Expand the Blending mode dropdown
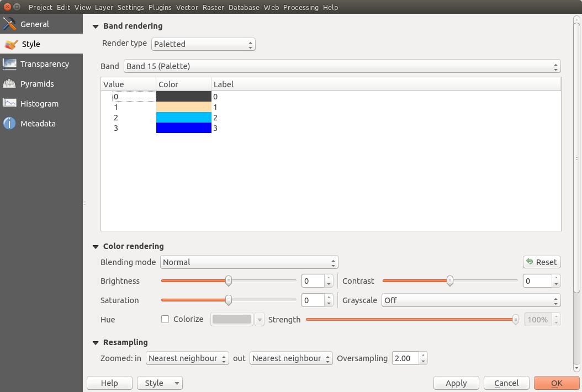 click(x=249, y=262)
